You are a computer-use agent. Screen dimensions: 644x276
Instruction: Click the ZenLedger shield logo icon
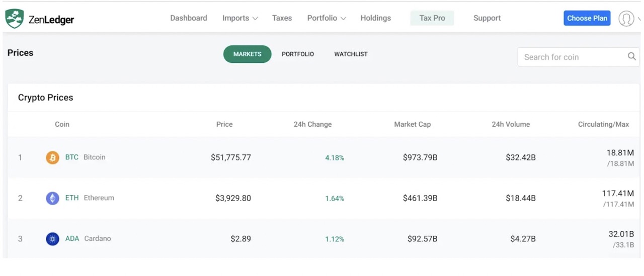[x=15, y=19]
